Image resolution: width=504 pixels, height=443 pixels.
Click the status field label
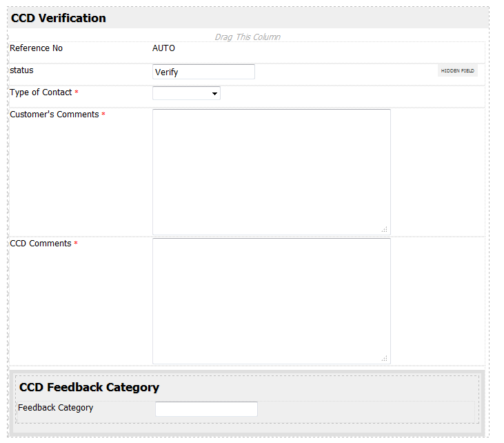click(x=21, y=70)
